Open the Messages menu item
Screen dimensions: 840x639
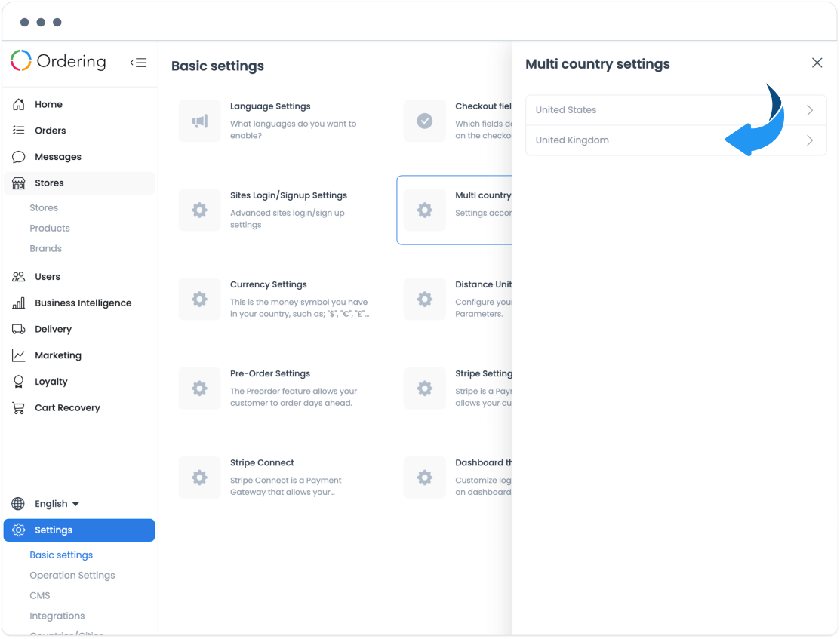tap(78, 156)
